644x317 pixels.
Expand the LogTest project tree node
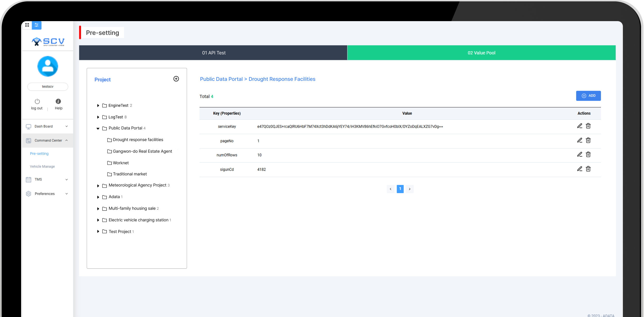(x=98, y=117)
